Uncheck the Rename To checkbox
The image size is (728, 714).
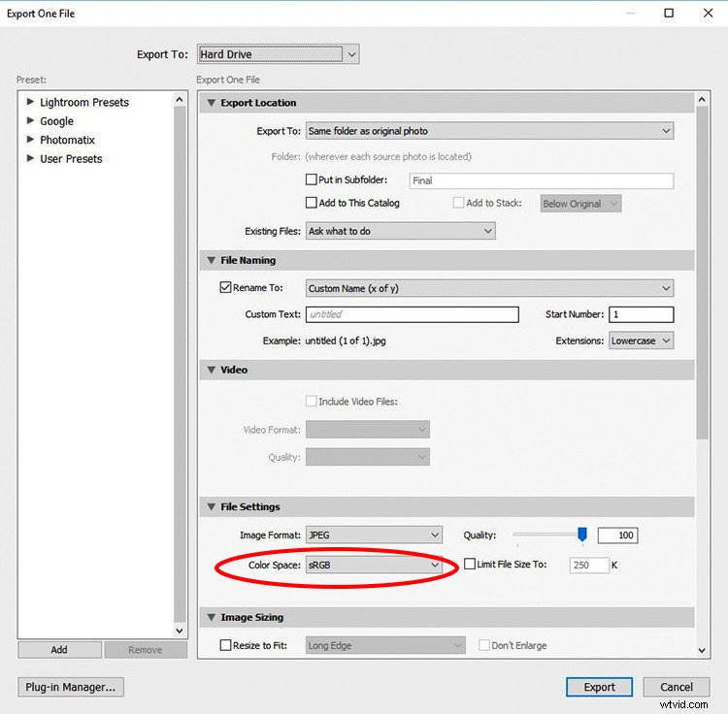click(226, 288)
